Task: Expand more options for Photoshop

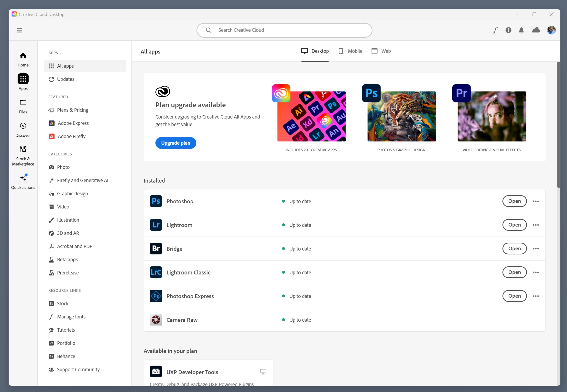Action: tap(535, 201)
